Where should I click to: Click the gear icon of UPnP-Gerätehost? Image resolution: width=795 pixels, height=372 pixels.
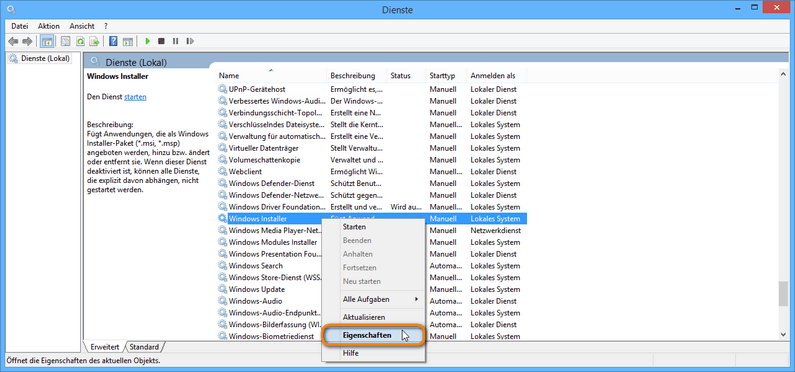(x=223, y=89)
